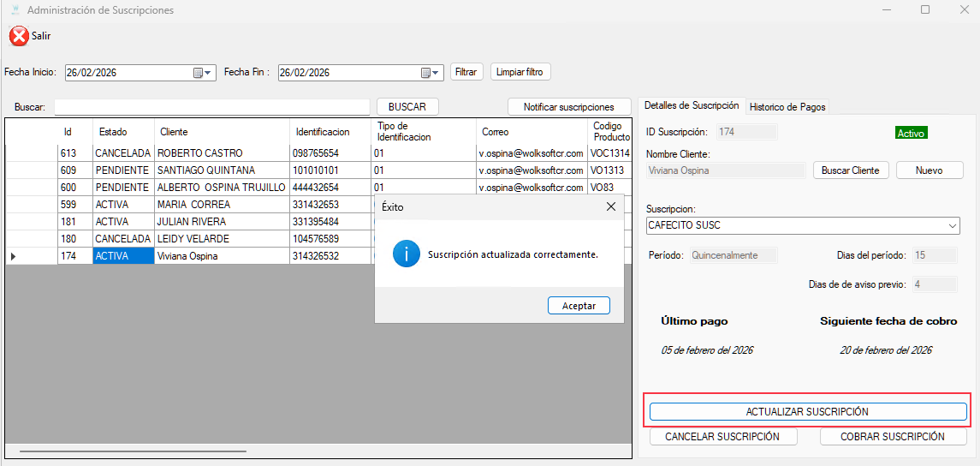Click the app icon in title bar
Screen dimensions: 980x466
click(x=15, y=10)
